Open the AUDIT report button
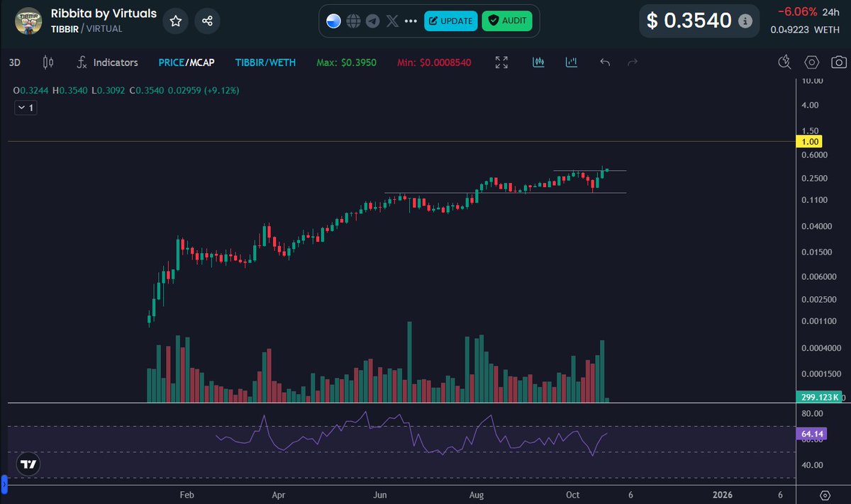Viewport: 851px width, 504px height. point(508,21)
